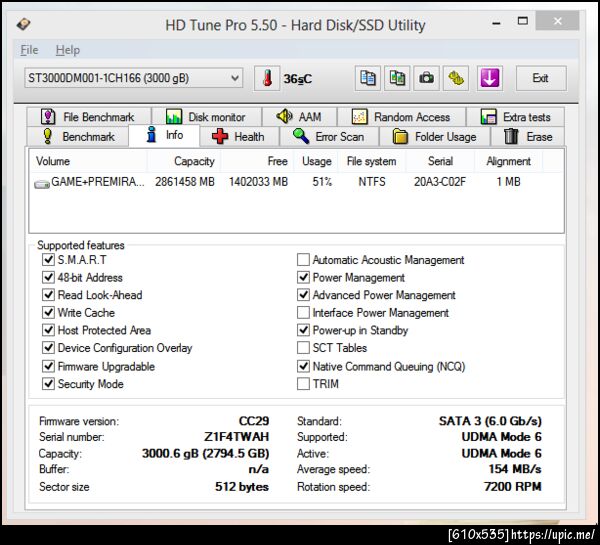Toggle the TRIM checkbox
600x545 pixels.
[303, 383]
